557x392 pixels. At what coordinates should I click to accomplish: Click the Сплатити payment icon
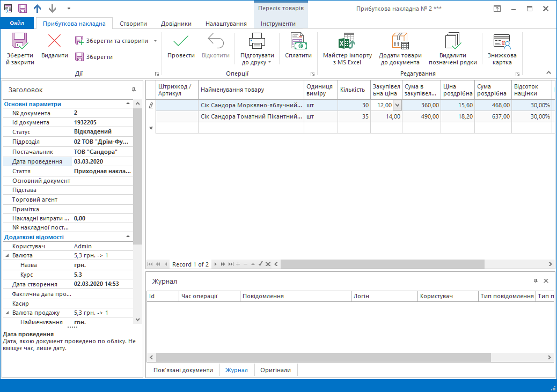pyautogui.click(x=298, y=41)
